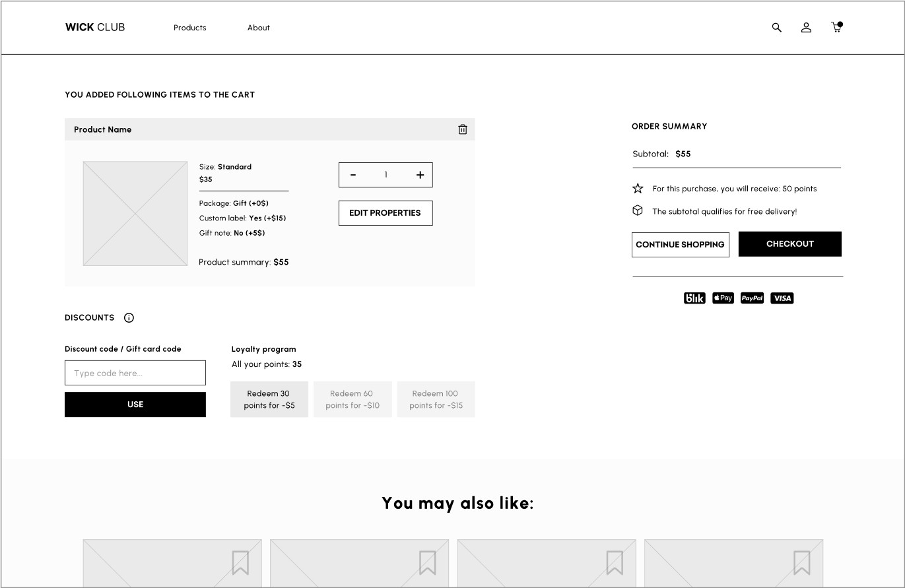The image size is (905, 588).
Task: Apply code with USE button
Action: coord(135,405)
